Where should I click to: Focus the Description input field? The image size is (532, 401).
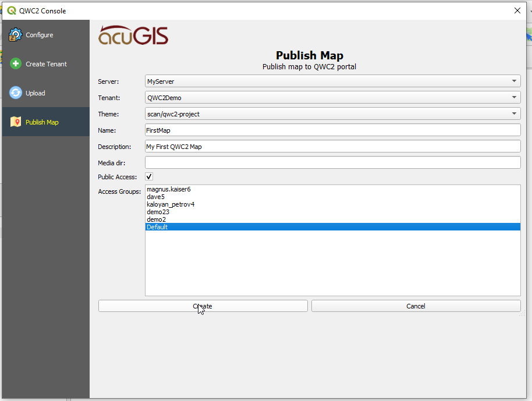click(x=332, y=147)
